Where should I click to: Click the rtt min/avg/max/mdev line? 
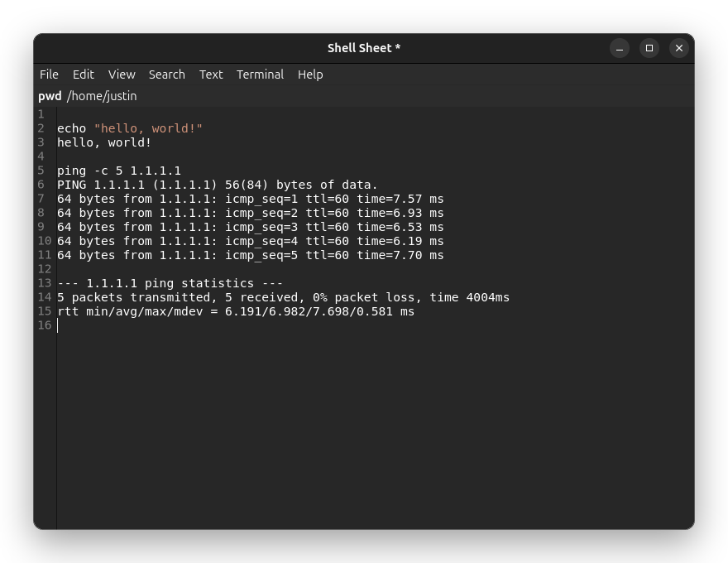[x=236, y=311]
